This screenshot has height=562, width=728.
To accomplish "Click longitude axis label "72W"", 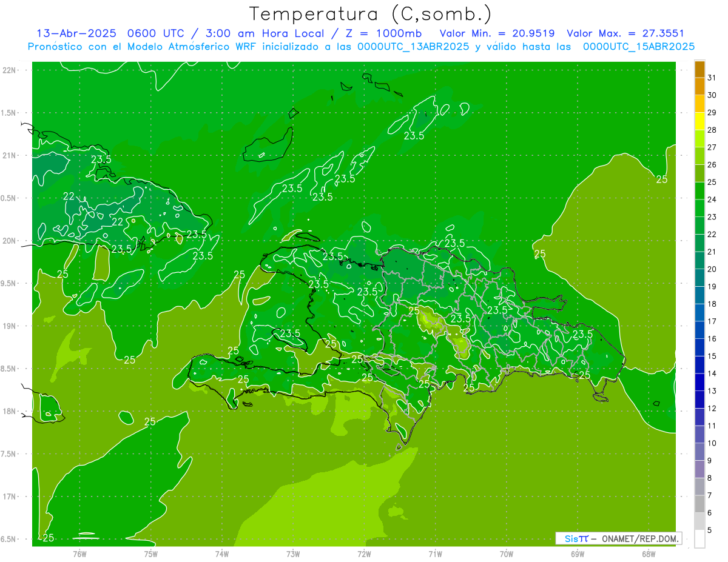I will (x=364, y=554).
